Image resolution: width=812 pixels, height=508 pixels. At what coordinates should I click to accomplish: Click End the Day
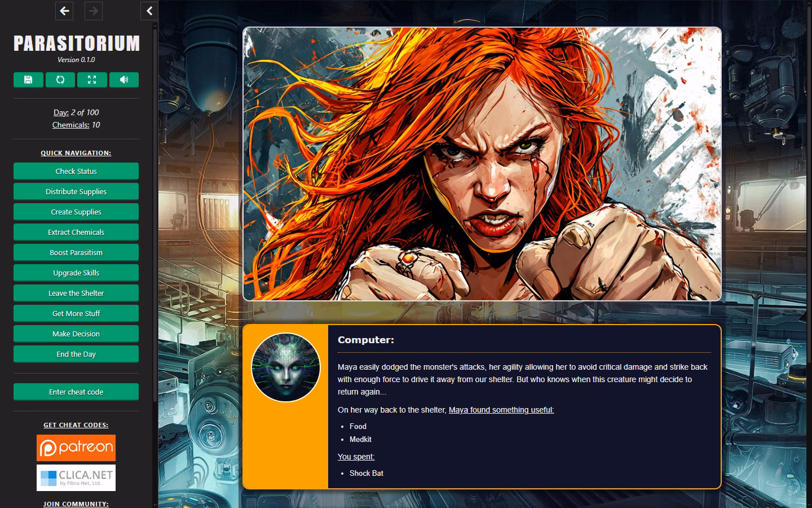[76, 354]
